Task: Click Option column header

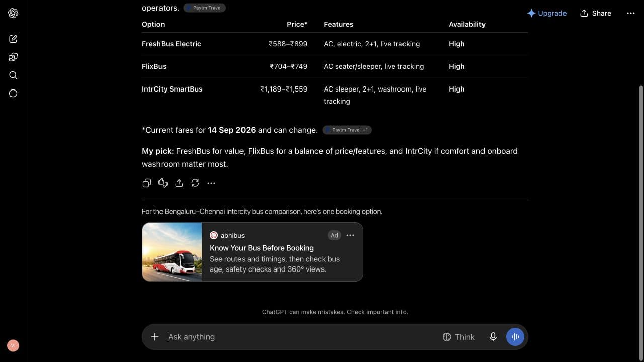Action: (x=153, y=24)
